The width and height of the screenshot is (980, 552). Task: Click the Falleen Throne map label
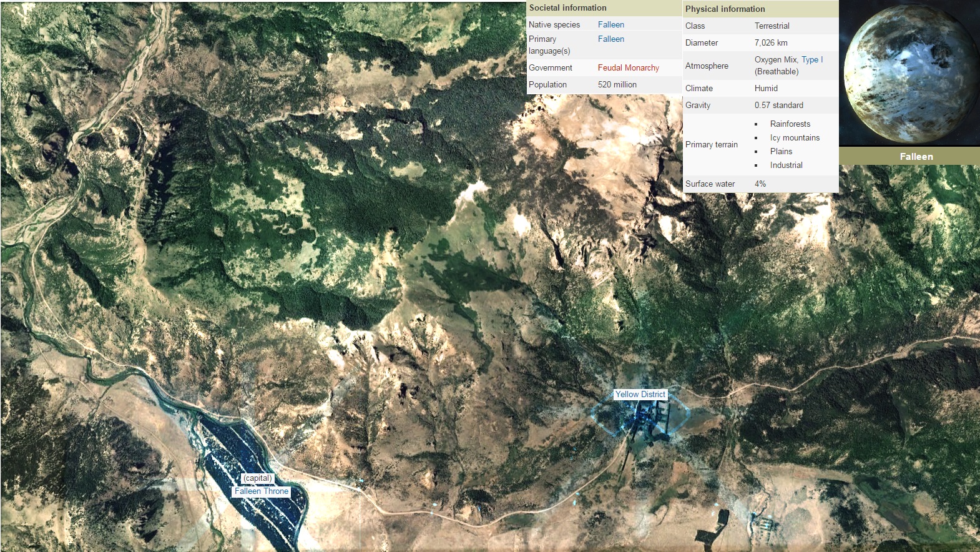coord(262,491)
